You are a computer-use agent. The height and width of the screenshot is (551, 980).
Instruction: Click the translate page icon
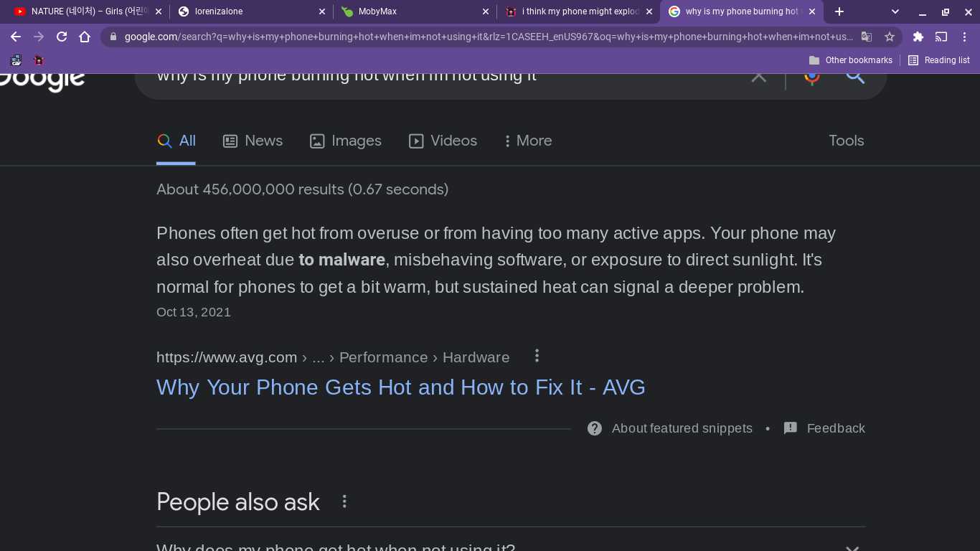(x=867, y=37)
